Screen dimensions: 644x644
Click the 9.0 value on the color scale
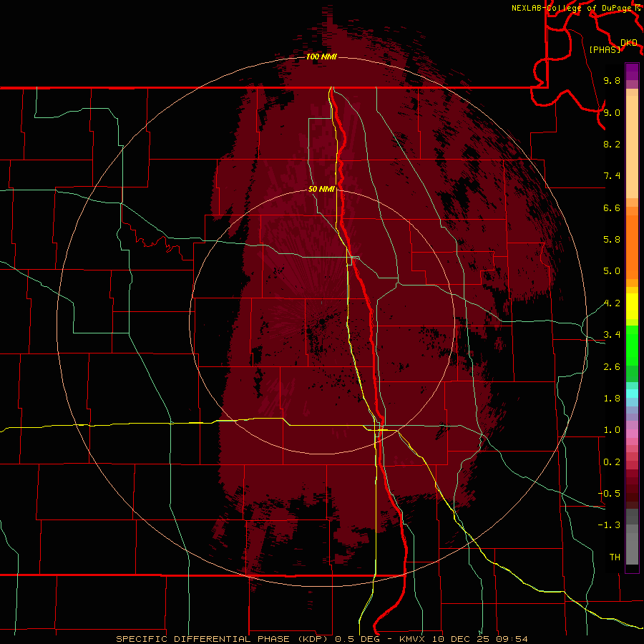(x=612, y=112)
